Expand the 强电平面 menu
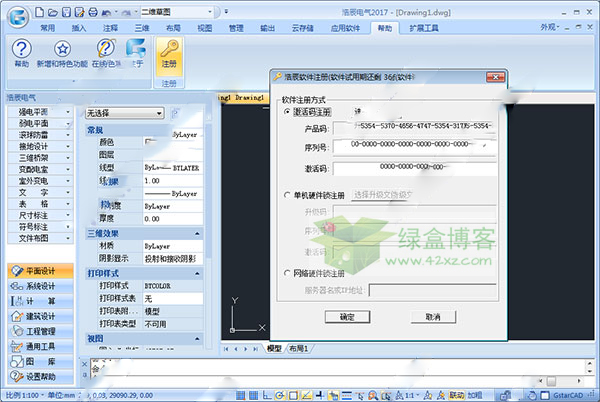 pos(40,112)
